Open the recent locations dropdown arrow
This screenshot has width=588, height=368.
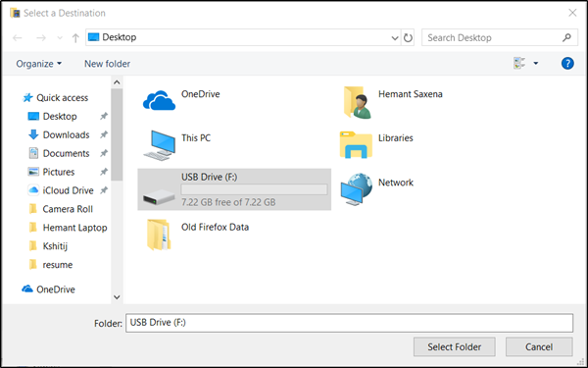[x=60, y=37]
